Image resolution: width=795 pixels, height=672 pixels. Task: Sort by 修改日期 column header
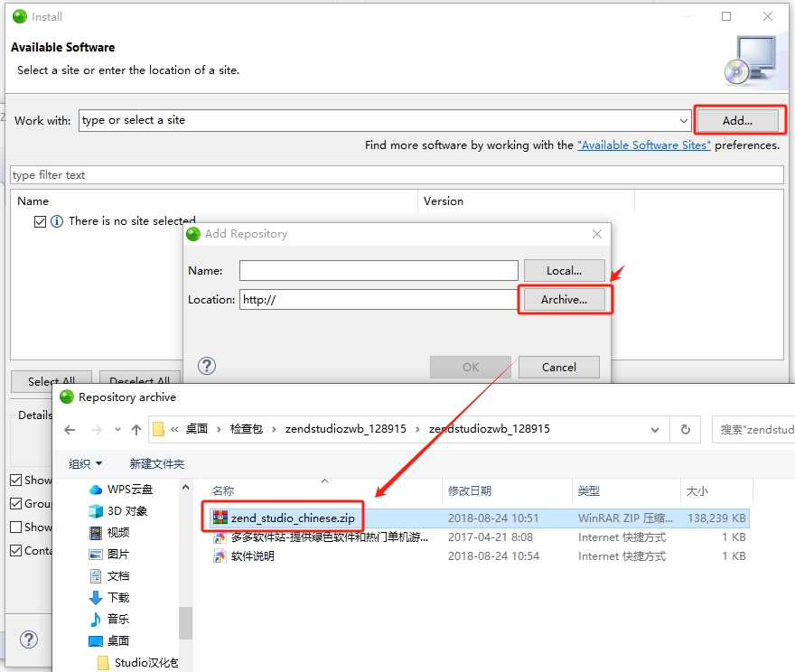pyautogui.click(x=470, y=490)
